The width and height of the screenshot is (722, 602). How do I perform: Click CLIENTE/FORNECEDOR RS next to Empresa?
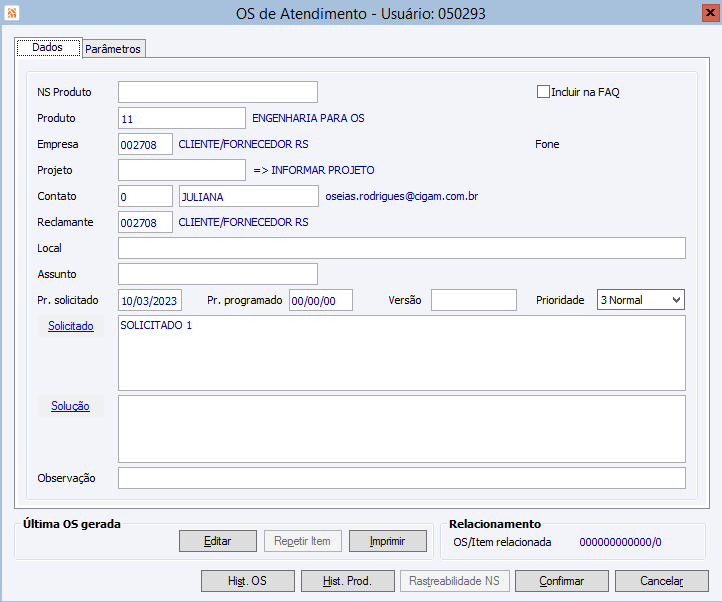[x=243, y=144]
